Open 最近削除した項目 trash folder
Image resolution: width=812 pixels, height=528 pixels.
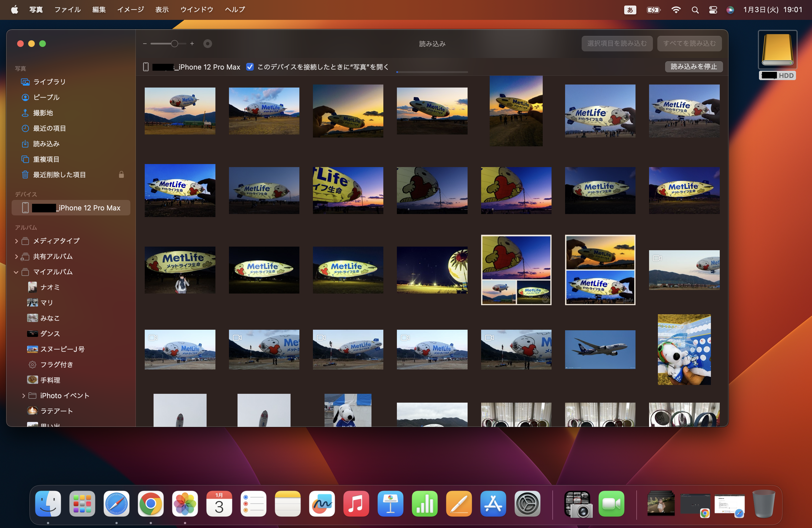59,175
